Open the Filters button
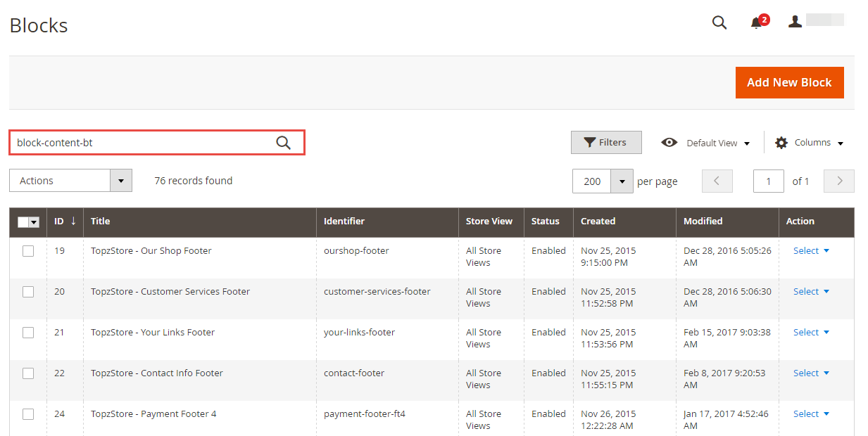868x436 pixels. pos(605,142)
